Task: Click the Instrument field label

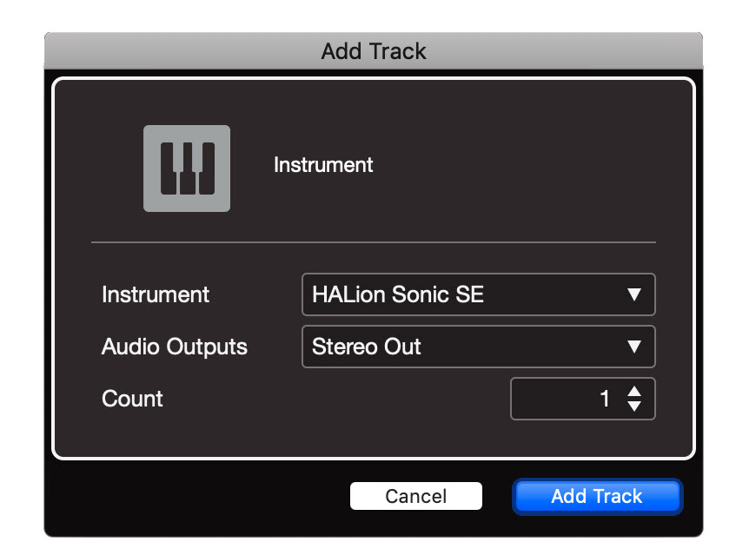Action: click(x=156, y=294)
